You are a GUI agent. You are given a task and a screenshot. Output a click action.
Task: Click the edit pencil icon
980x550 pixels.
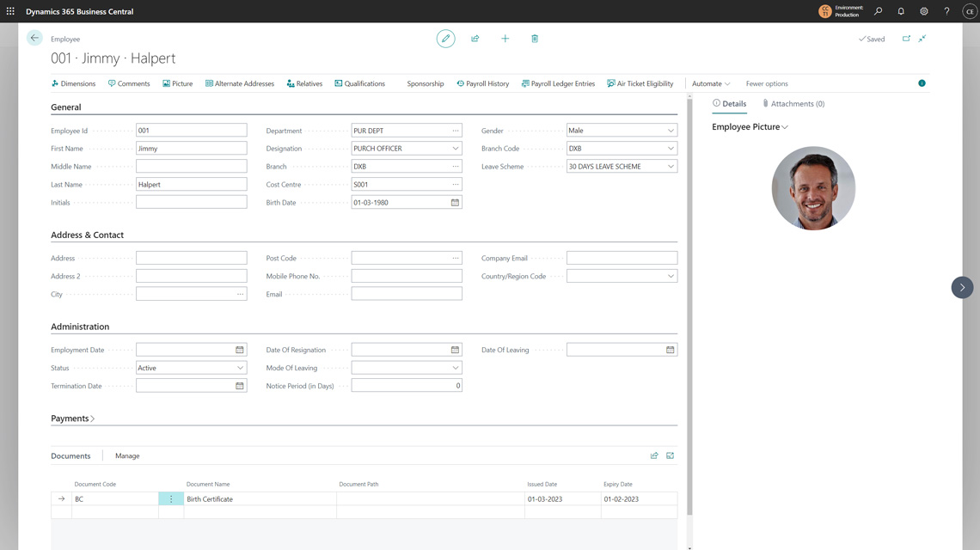(445, 39)
